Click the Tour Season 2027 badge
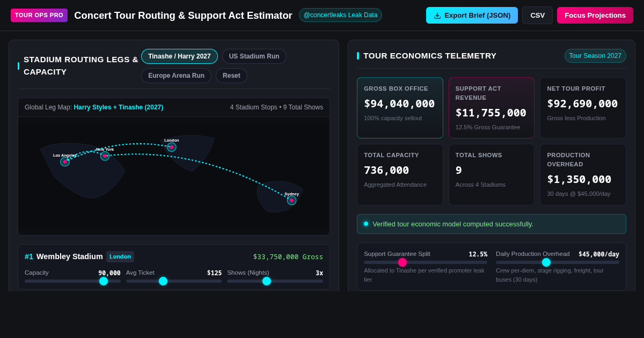Image resolution: width=644 pixels, height=338 pixels. [x=595, y=56]
